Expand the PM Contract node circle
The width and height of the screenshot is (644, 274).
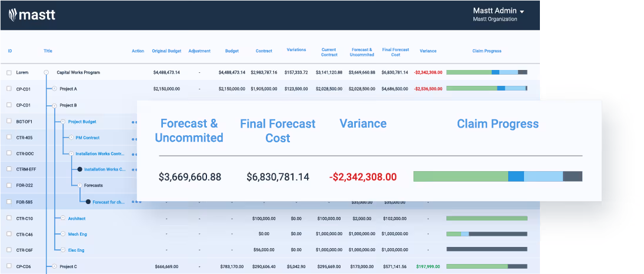click(71, 137)
